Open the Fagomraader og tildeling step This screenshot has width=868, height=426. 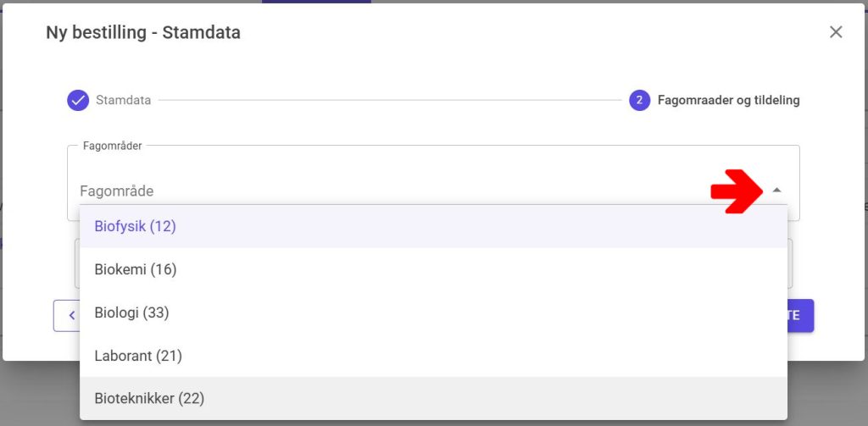point(728,100)
